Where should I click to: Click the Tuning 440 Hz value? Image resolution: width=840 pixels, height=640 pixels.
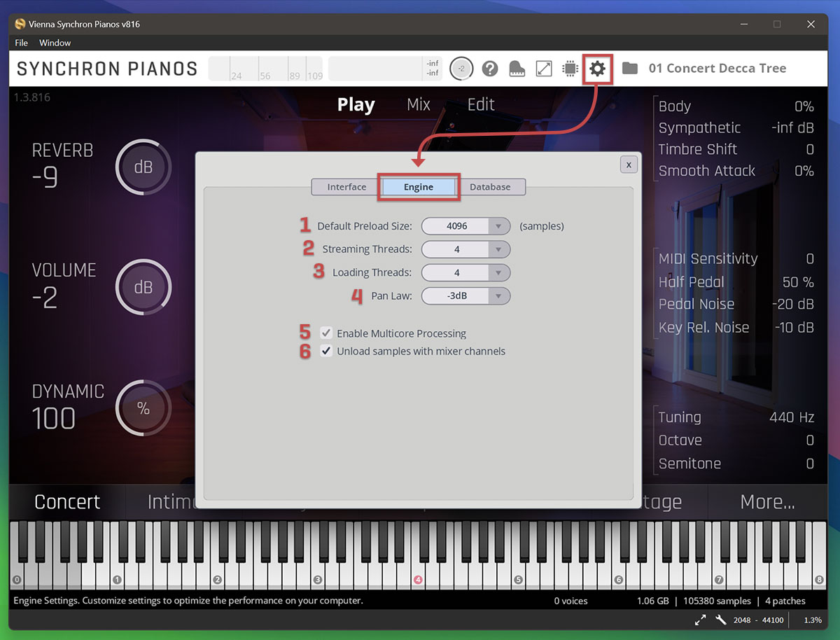click(792, 417)
